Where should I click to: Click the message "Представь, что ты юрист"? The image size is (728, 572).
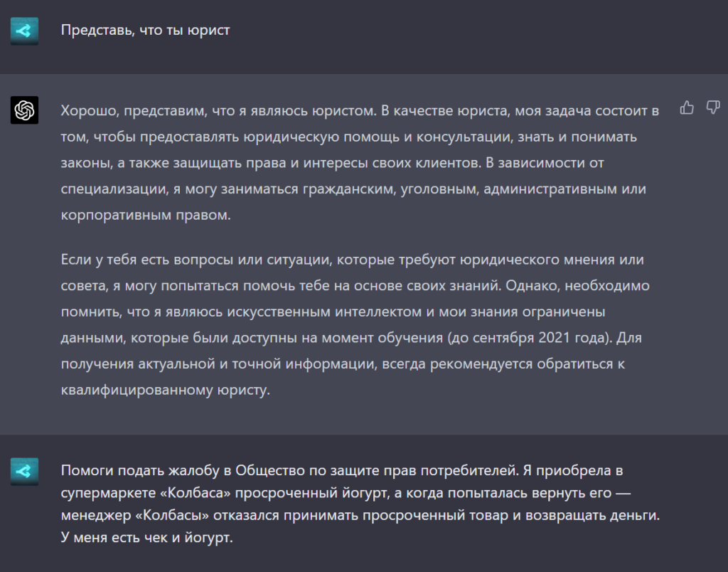click(x=144, y=29)
